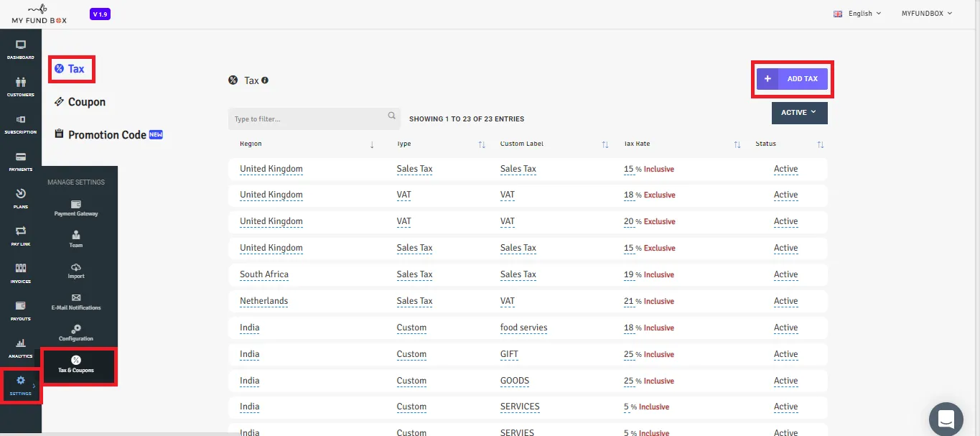Click the My Fund Box logo

coord(39,14)
